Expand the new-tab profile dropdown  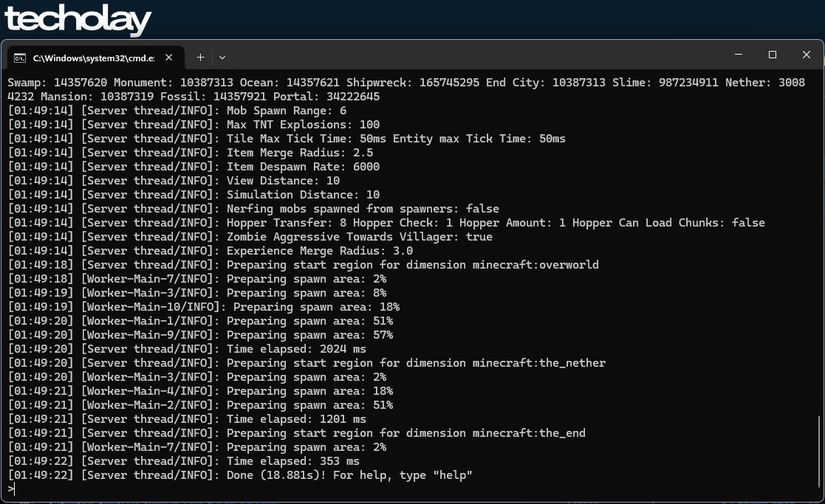[222, 58]
